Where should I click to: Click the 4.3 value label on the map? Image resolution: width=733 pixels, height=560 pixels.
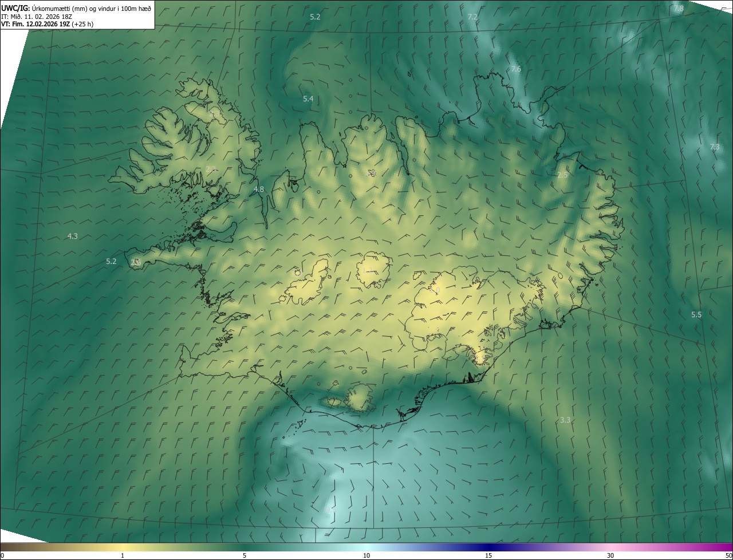click(73, 236)
